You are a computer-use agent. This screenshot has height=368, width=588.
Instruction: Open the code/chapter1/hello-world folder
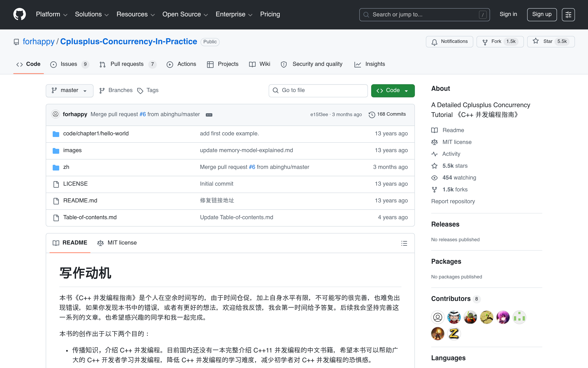pos(96,134)
